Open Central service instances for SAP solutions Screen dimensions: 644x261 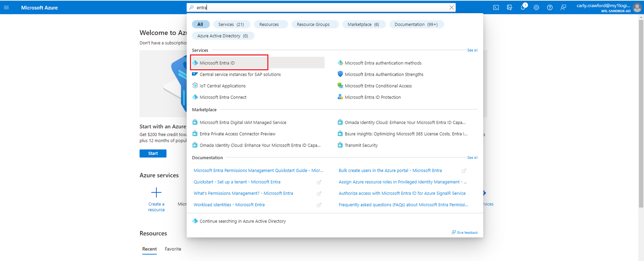[240, 74]
